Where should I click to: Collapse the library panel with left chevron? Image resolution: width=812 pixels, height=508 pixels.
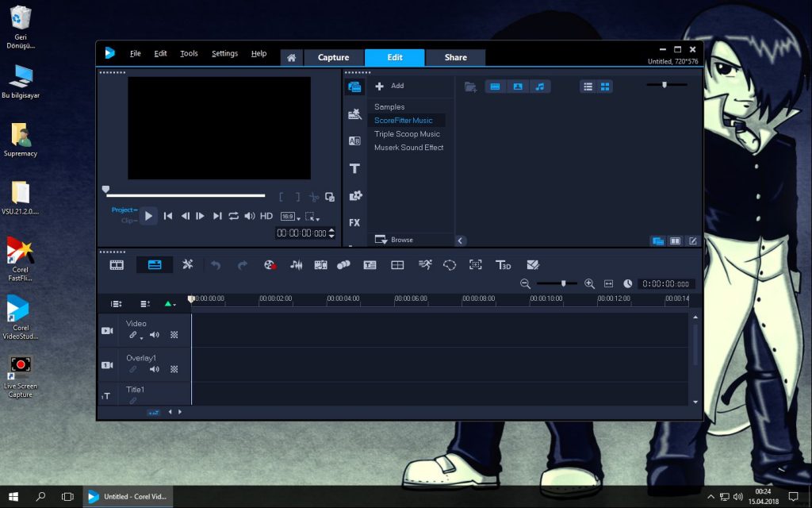click(x=461, y=241)
